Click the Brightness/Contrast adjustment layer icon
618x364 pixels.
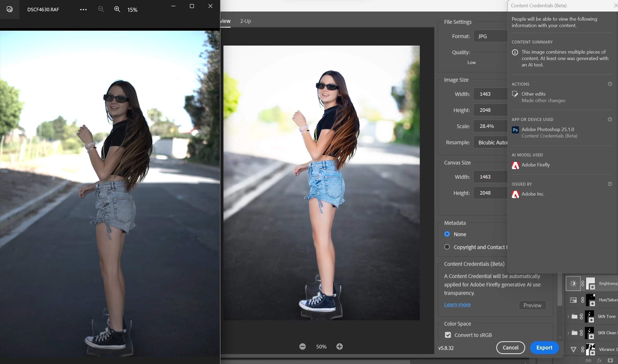click(573, 284)
